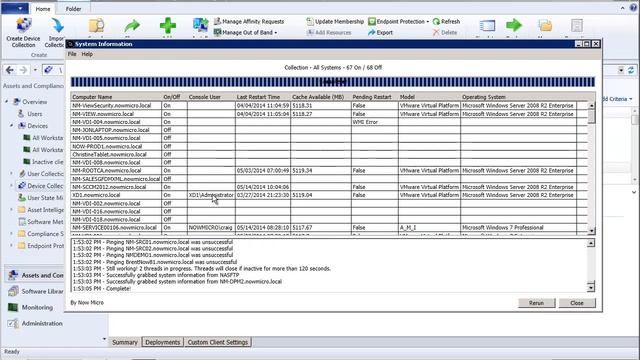
Task: Select row NM-SCCM2012.nowmicro.local
Action: 329,187
